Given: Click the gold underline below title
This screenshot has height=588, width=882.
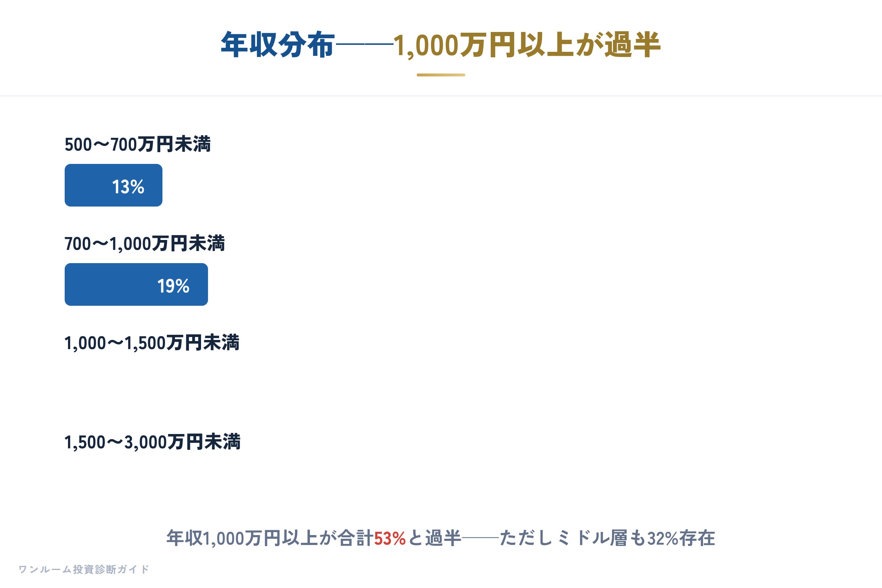Looking at the screenshot, I should [x=441, y=75].
